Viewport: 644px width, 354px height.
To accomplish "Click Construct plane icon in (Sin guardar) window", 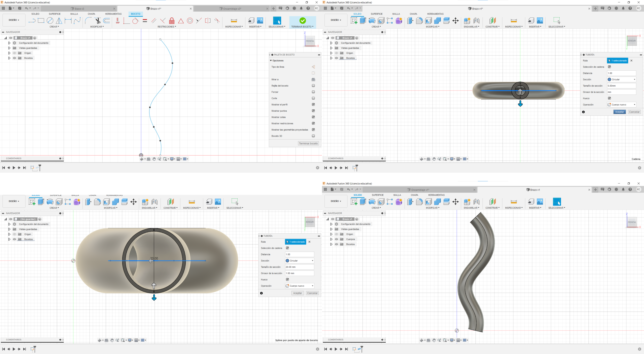I will [x=171, y=202].
